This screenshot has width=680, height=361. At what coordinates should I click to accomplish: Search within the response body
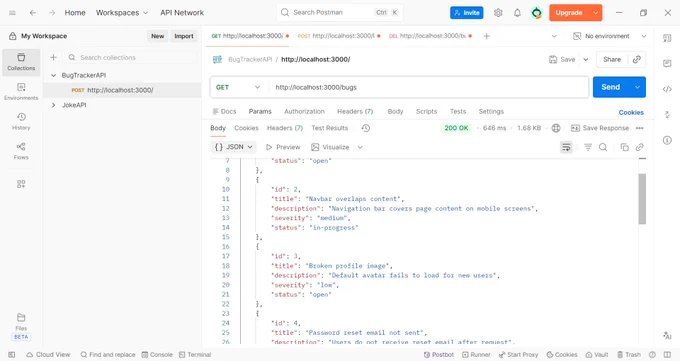coord(603,147)
